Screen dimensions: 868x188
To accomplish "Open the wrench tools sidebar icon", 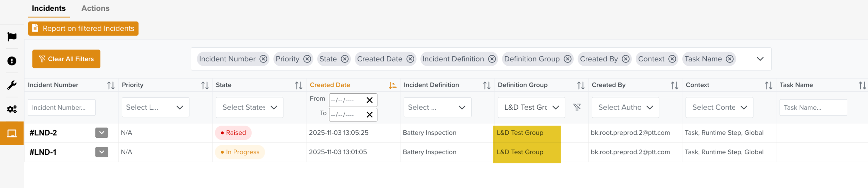I will tap(12, 85).
